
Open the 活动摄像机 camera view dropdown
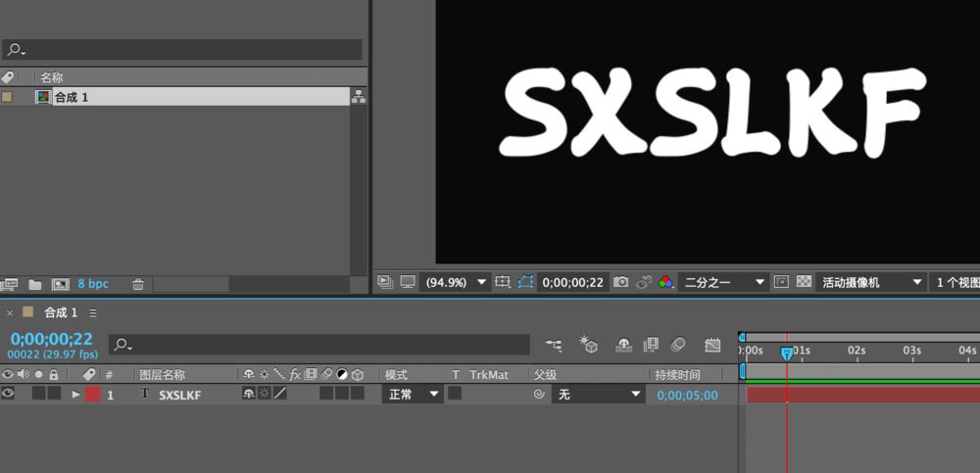click(872, 282)
